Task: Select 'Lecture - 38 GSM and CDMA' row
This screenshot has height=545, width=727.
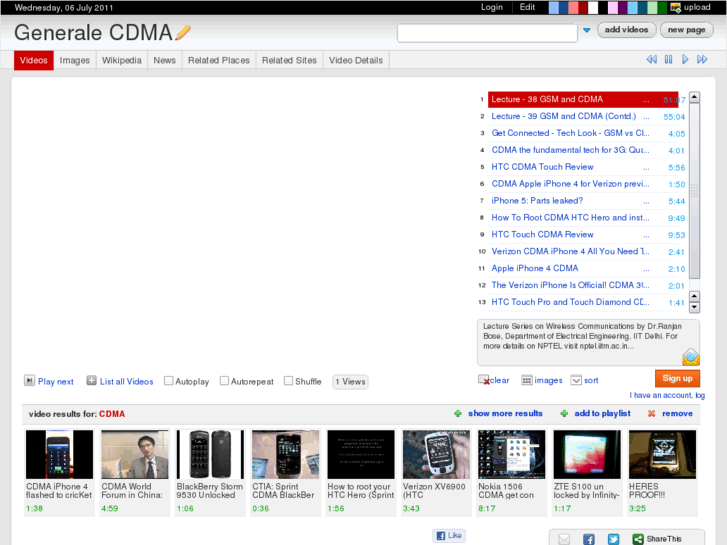Action: point(583,99)
